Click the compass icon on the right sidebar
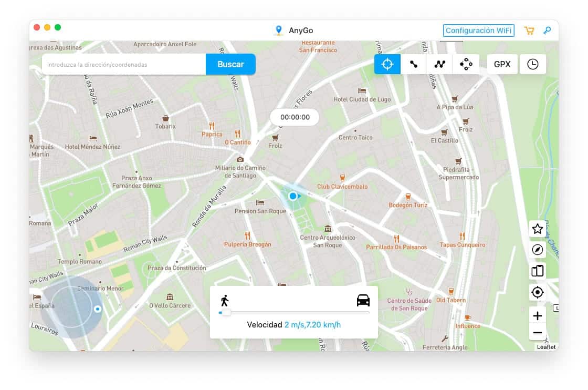Viewport: 588px width, 390px height. coord(537,250)
